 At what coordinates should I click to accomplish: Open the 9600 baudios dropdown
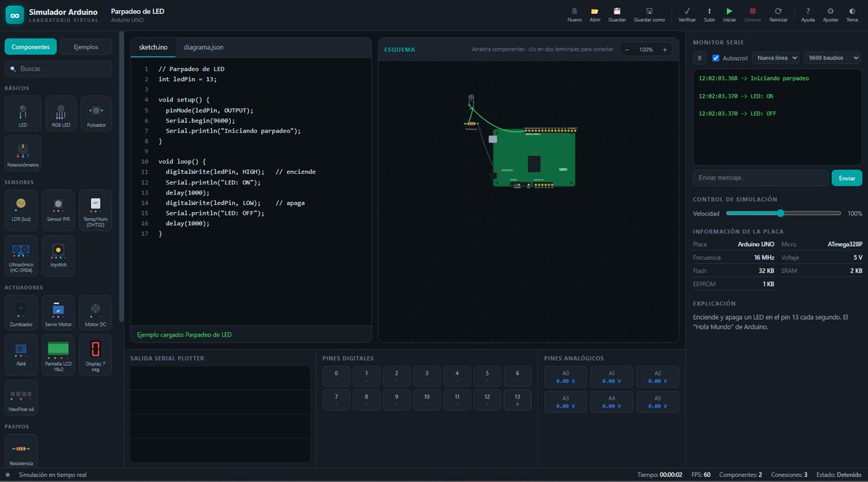(833, 58)
